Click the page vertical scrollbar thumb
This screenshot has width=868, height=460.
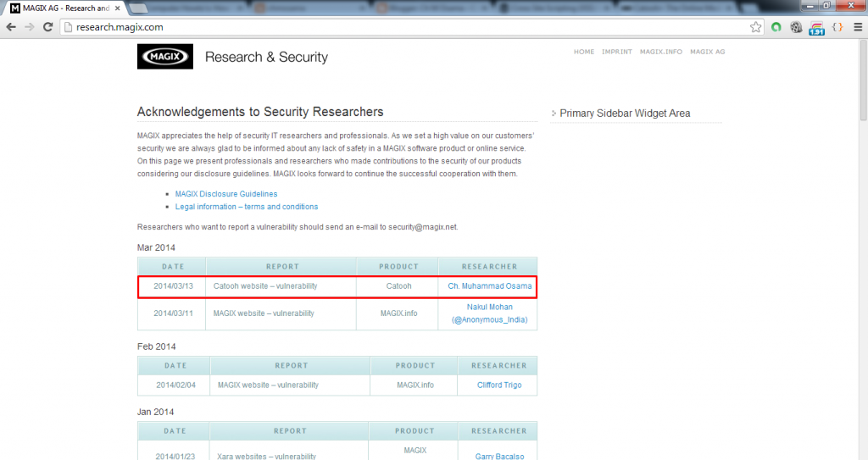[x=863, y=80]
